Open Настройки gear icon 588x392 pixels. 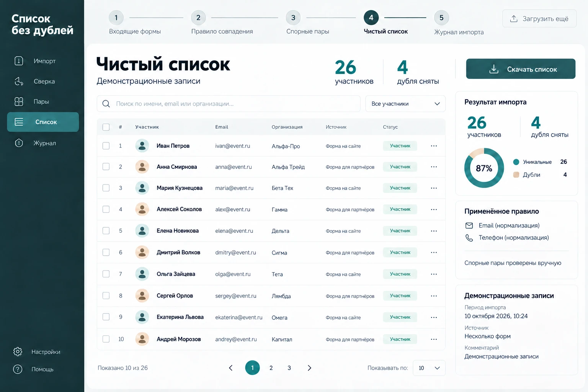18,351
